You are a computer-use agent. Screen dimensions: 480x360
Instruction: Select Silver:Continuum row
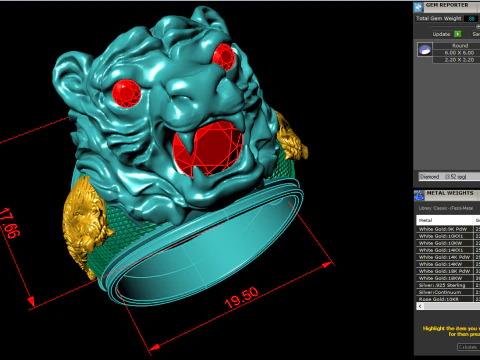[448, 292]
